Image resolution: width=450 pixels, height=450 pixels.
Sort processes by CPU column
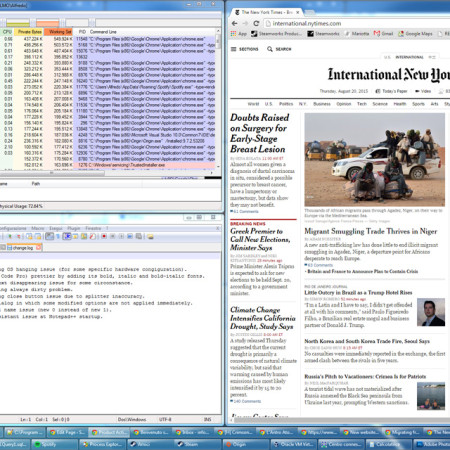(x=7, y=32)
